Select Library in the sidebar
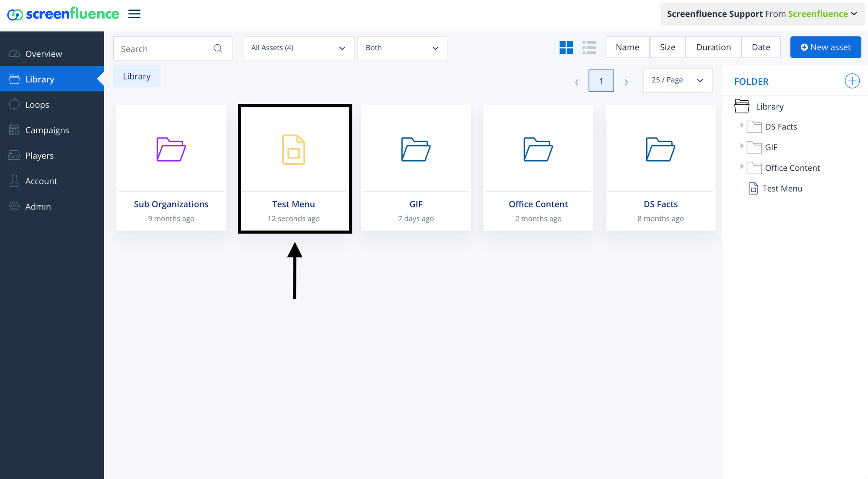The image size is (868, 479). click(x=52, y=79)
